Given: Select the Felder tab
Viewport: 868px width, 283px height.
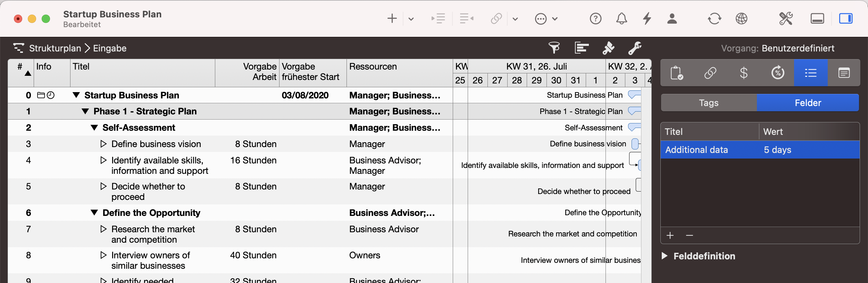Looking at the screenshot, I should pyautogui.click(x=808, y=103).
